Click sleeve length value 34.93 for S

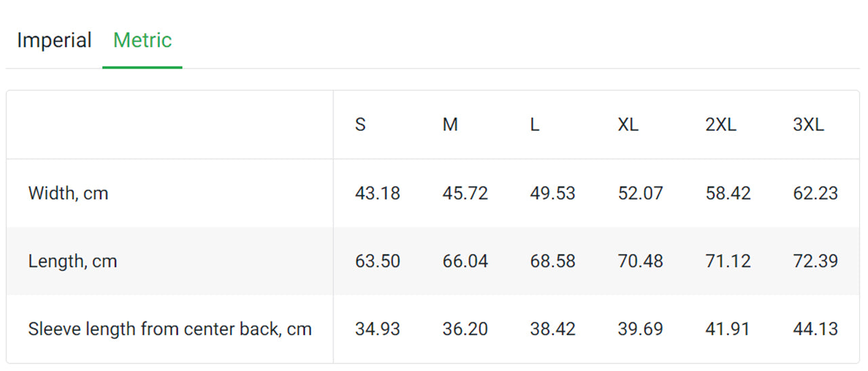pyautogui.click(x=378, y=329)
